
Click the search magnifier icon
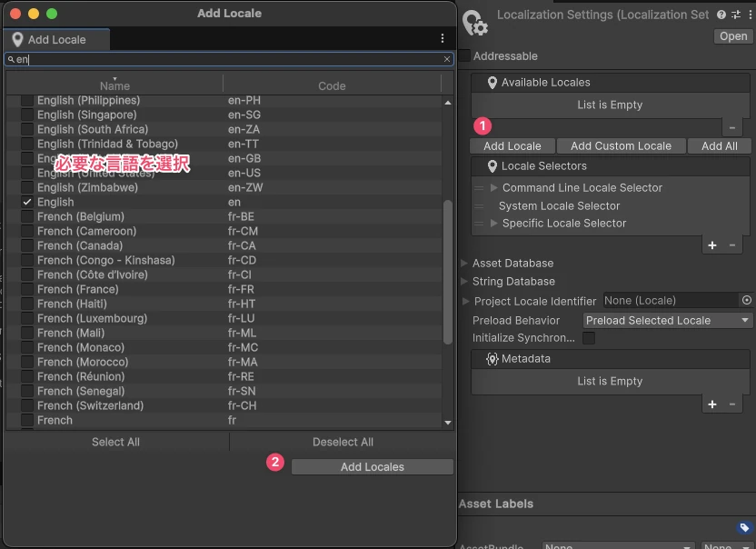coord(11,59)
